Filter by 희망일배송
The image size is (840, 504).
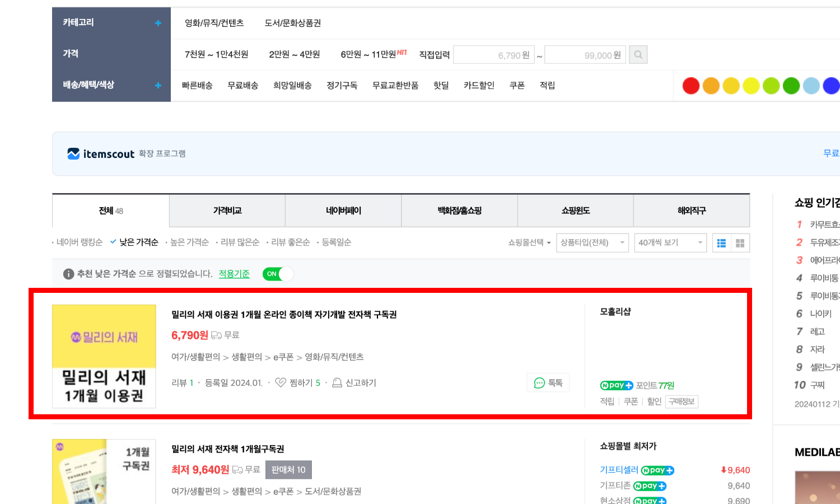(292, 85)
